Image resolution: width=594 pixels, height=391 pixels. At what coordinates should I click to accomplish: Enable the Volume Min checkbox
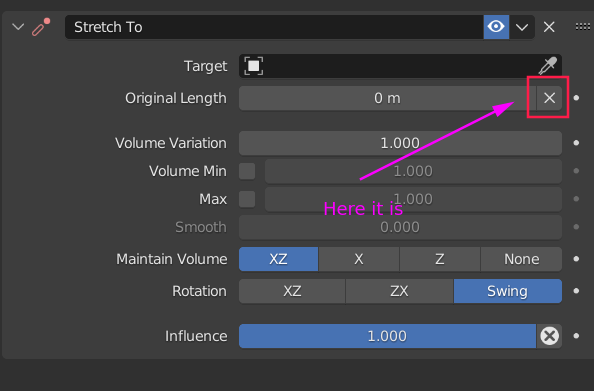(x=247, y=171)
